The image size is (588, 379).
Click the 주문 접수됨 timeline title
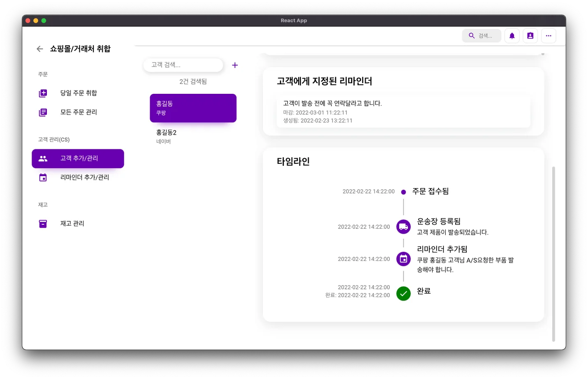click(431, 191)
